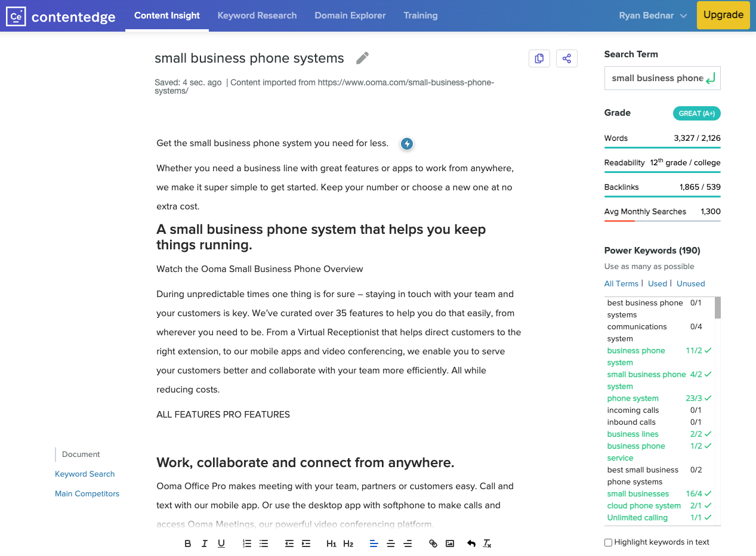
Task: Apply bold formatting in the editor toolbar
Action: coord(188,543)
